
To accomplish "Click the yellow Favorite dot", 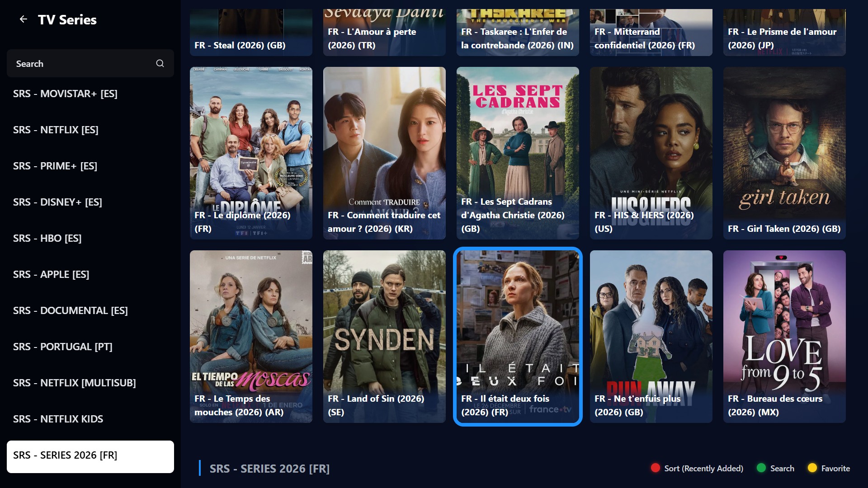I will tap(812, 468).
